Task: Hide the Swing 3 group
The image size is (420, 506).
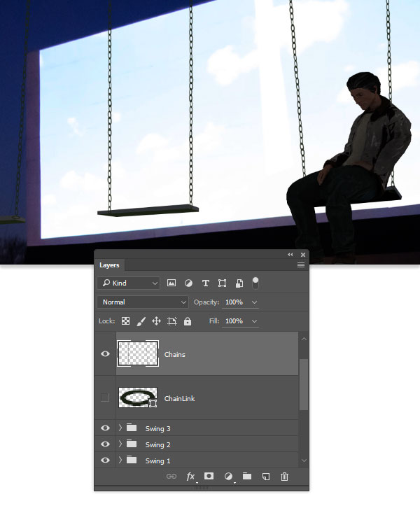Action: (x=105, y=428)
